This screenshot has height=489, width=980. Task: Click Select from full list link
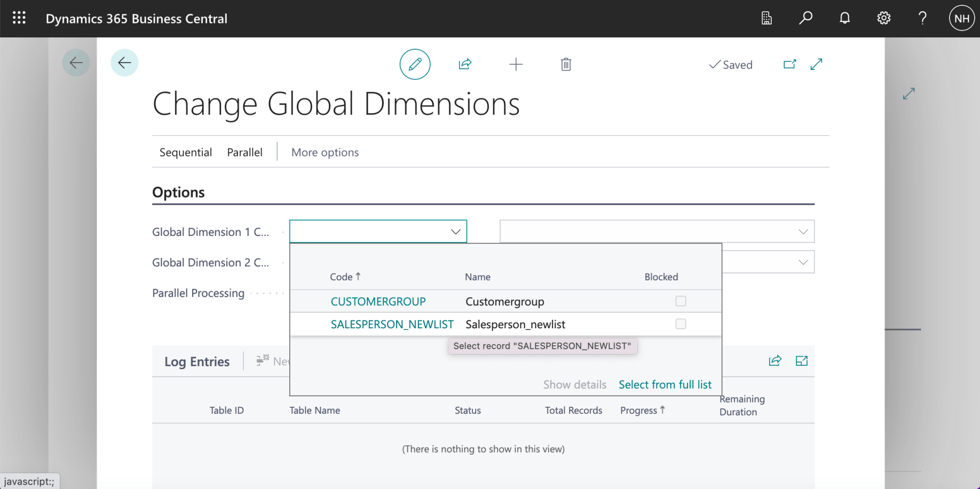click(665, 384)
